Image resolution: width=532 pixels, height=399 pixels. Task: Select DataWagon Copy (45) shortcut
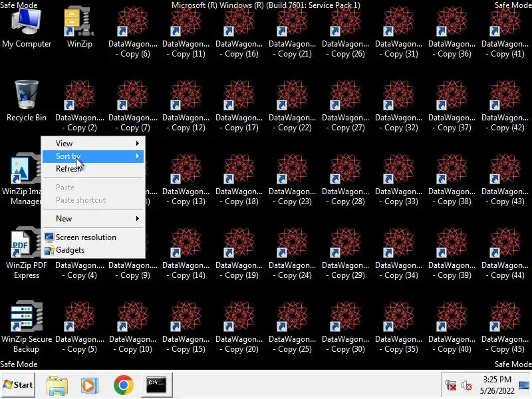(x=505, y=327)
